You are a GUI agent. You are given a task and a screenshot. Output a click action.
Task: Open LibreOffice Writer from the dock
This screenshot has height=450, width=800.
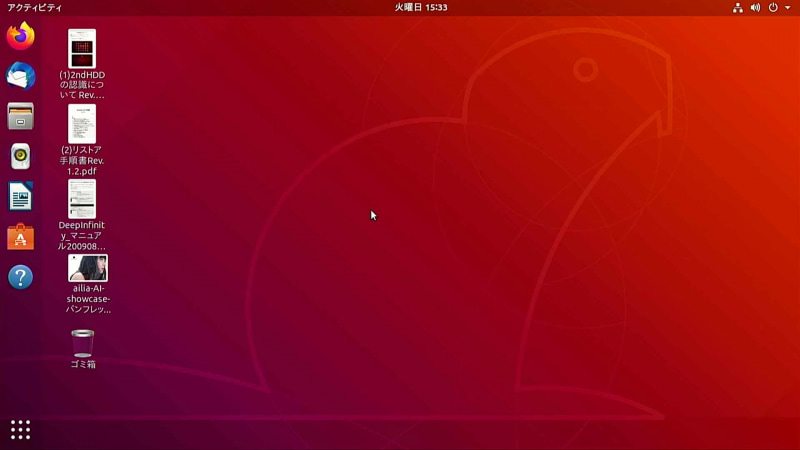click(x=20, y=196)
